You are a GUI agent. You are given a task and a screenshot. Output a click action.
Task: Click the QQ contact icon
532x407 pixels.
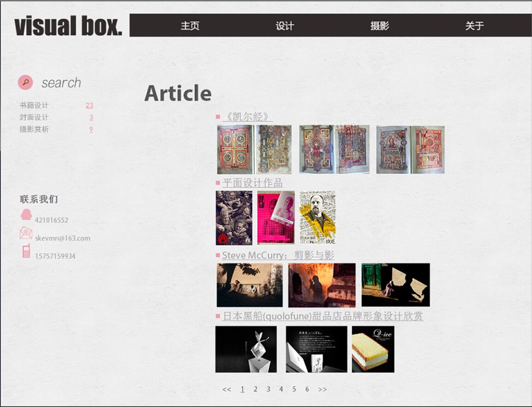point(26,215)
